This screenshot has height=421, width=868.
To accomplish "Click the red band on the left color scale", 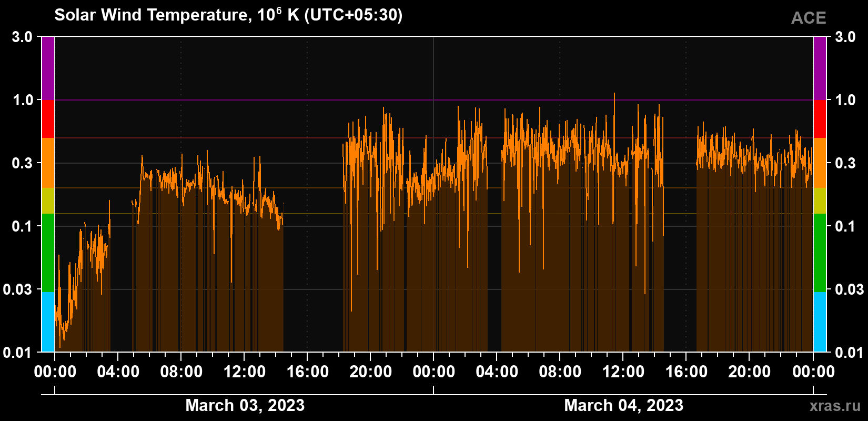I will pyautogui.click(x=48, y=119).
